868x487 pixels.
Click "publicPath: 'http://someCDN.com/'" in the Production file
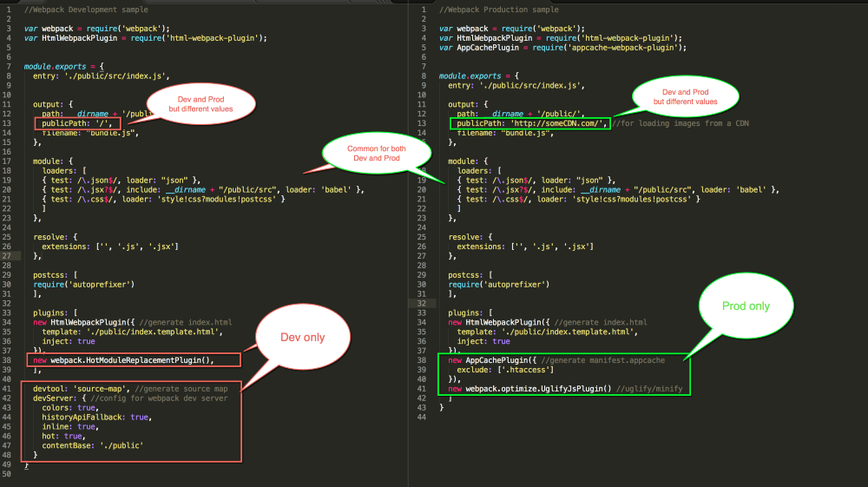point(531,123)
